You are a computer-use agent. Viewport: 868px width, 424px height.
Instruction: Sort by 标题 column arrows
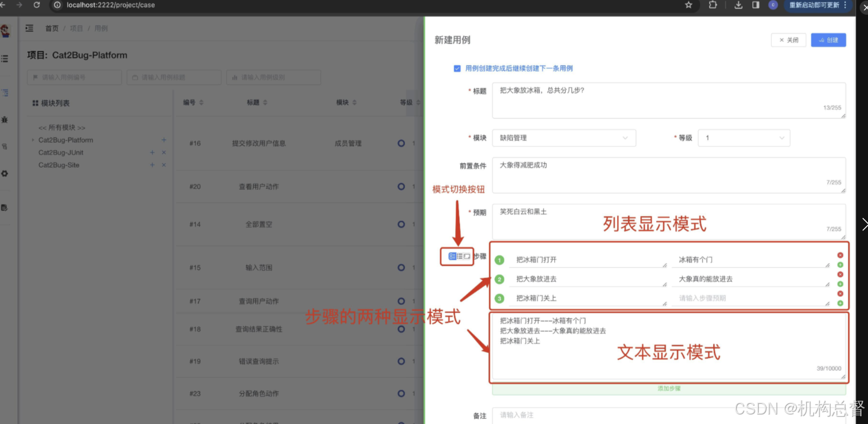tap(265, 103)
